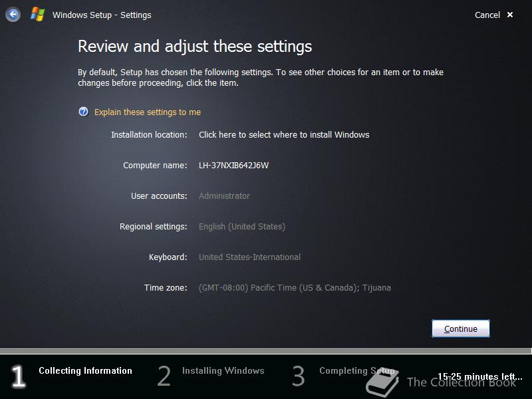Click the Collecting Information step
This screenshot has height=399, width=532.
86,370
